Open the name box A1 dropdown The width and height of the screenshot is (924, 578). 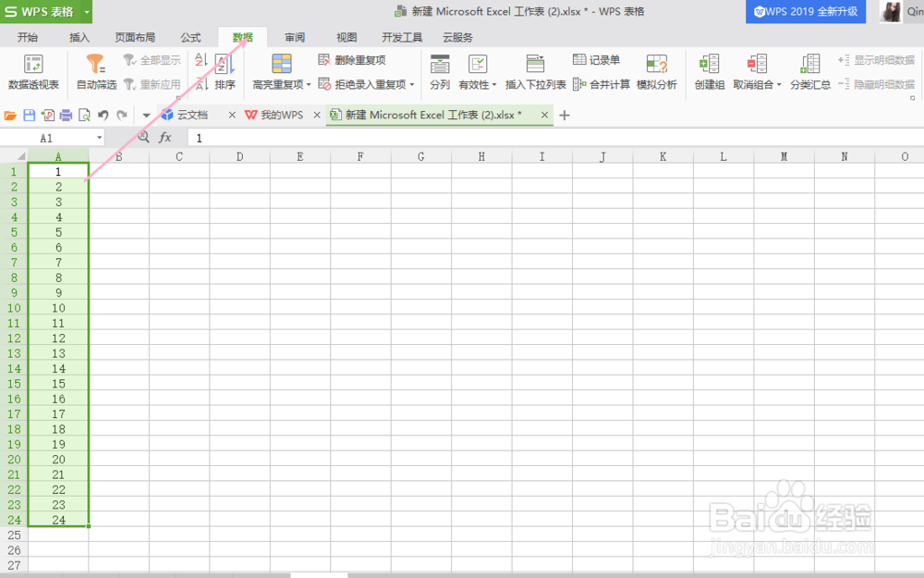(99, 138)
